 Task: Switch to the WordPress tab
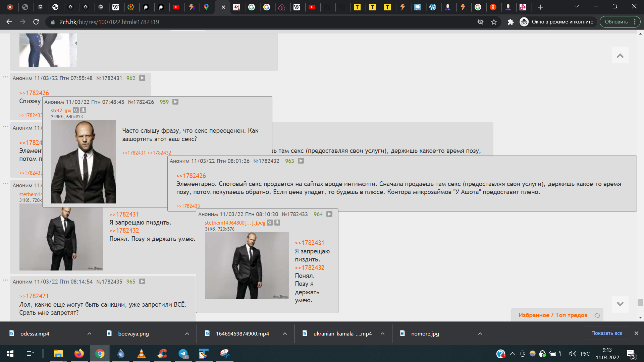pos(433,7)
